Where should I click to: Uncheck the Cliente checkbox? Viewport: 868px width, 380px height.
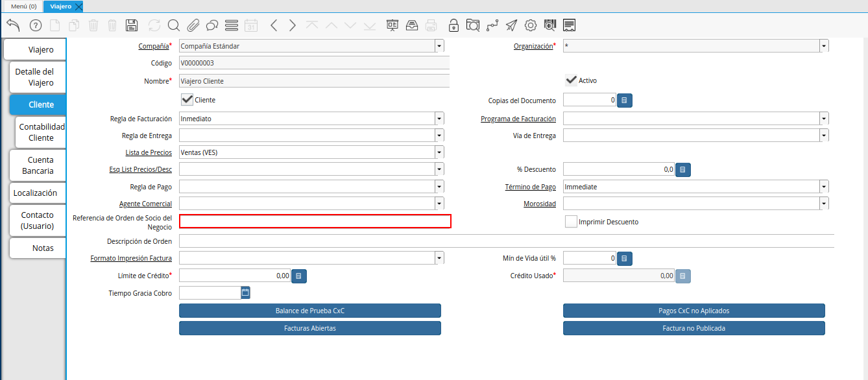(187, 100)
